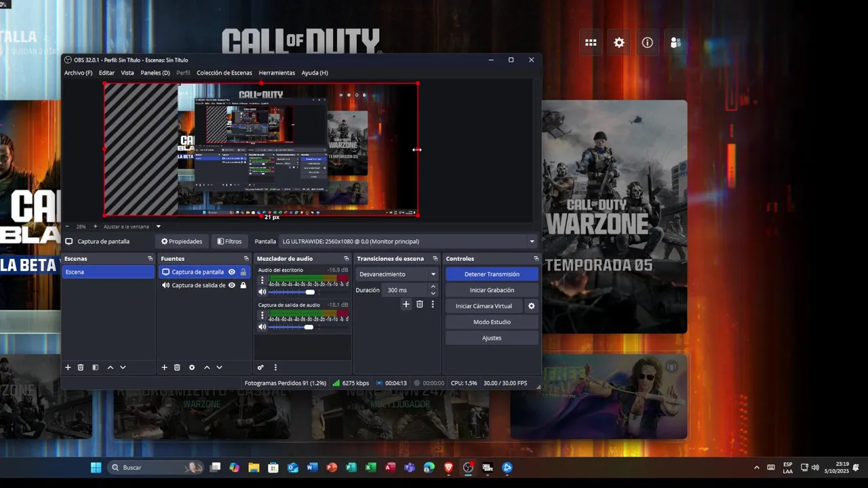
Task: Open Ajustes in Controles panel
Action: tap(492, 338)
